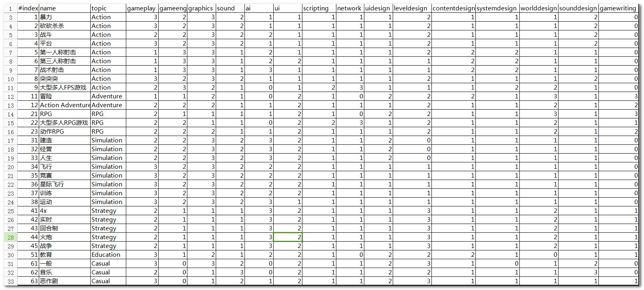
Task: Select the '大型多人RPG游戏' cell
Action: tap(64, 123)
